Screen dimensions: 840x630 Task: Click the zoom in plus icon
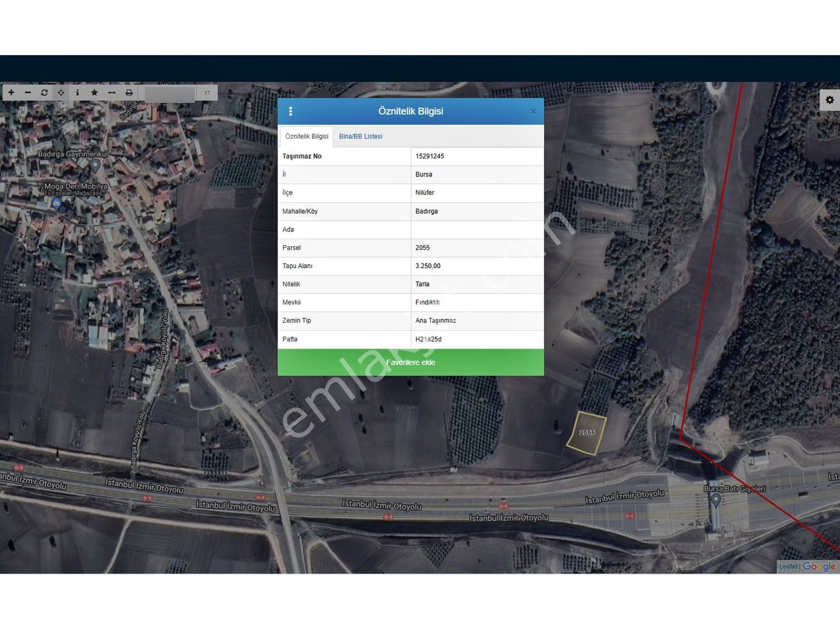click(11, 92)
